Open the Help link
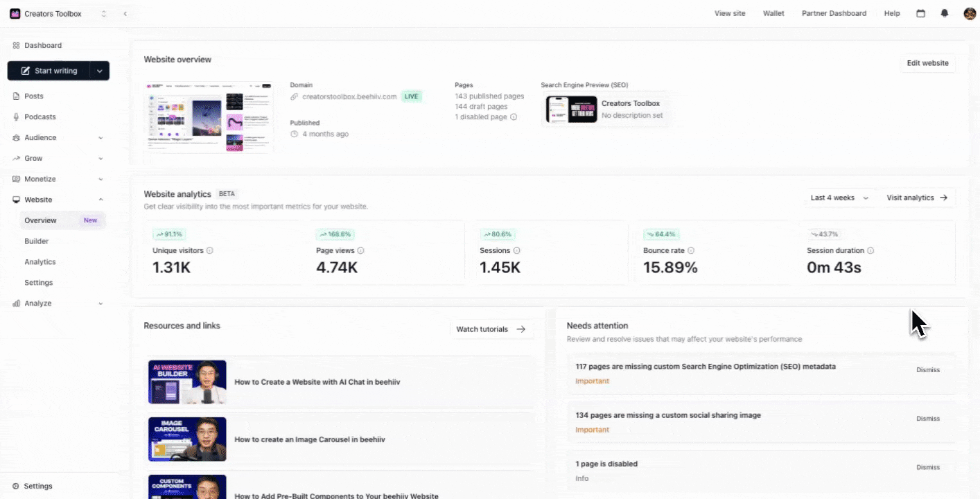This screenshot has height=499, width=980. [892, 13]
